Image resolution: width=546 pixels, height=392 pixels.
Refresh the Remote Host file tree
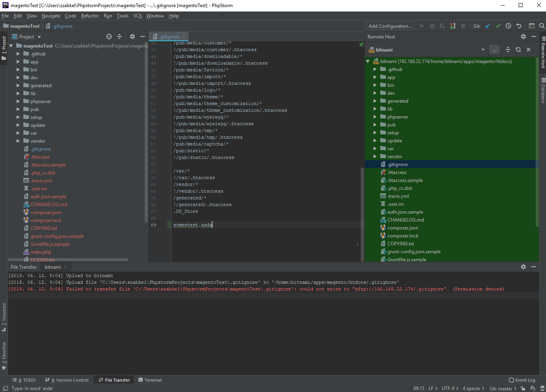click(518, 50)
